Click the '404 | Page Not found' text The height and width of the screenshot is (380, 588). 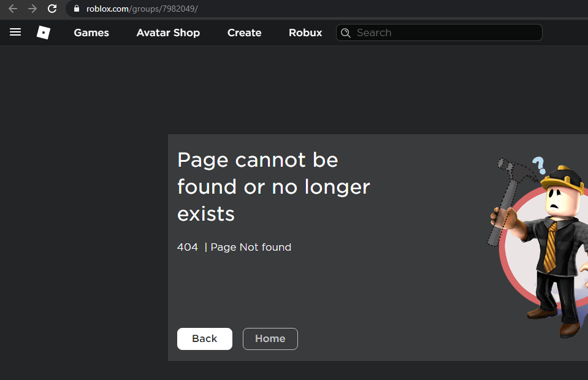pyautogui.click(x=234, y=248)
